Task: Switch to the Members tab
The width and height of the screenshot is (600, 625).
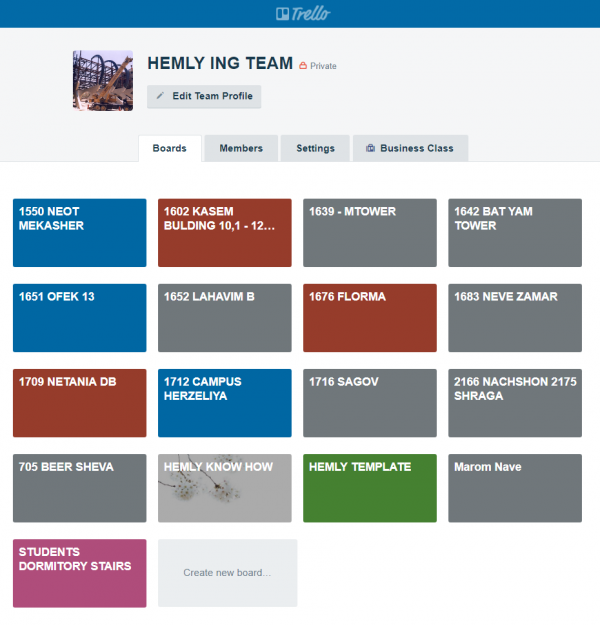Action: [241, 148]
